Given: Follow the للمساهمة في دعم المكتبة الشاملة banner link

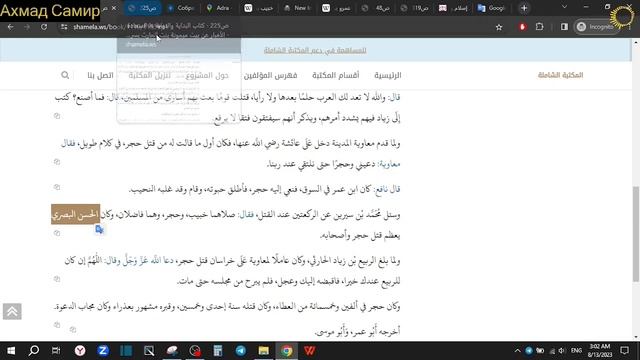Looking at the screenshot, I should click(315, 50).
